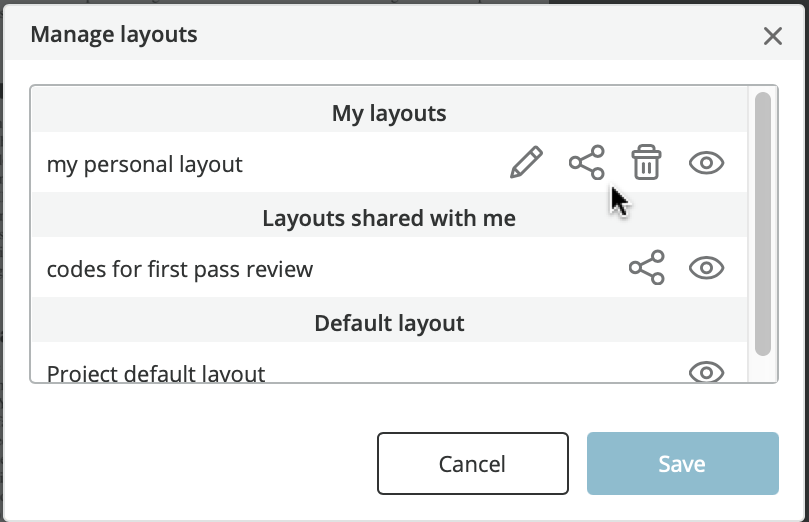The width and height of the screenshot is (809, 522).
Task: Toggle eye icon for codes for first pass review
Action: (706, 268)
